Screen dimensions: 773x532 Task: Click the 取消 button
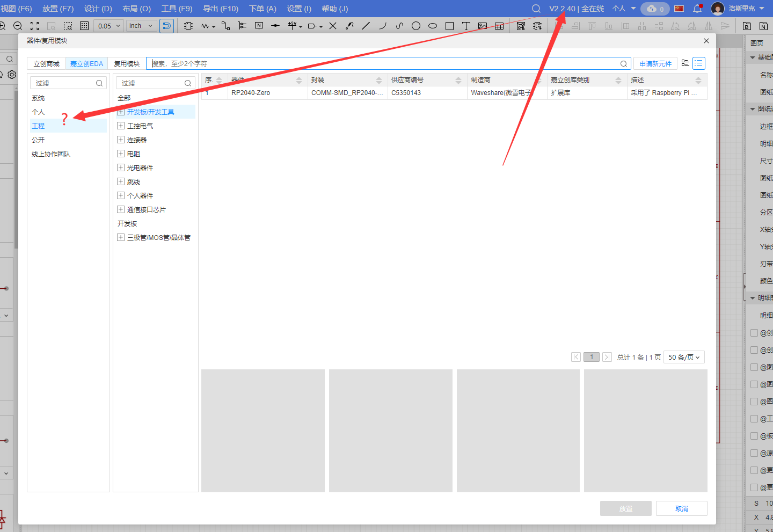[x=681, y=508]
